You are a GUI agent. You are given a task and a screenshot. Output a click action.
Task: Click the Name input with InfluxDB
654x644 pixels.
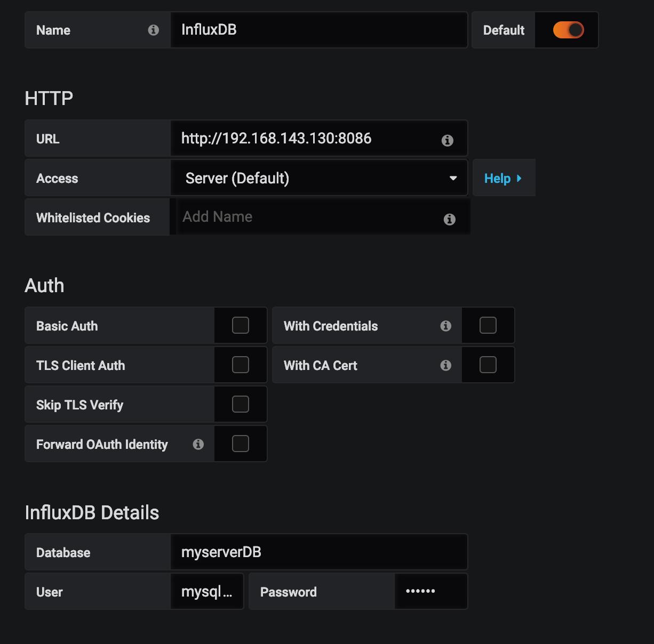coord(319,30)
